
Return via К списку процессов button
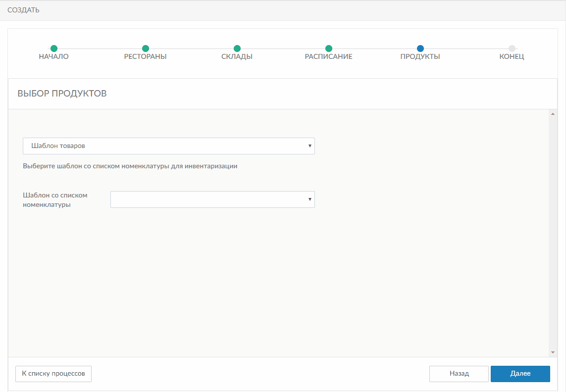53,374
